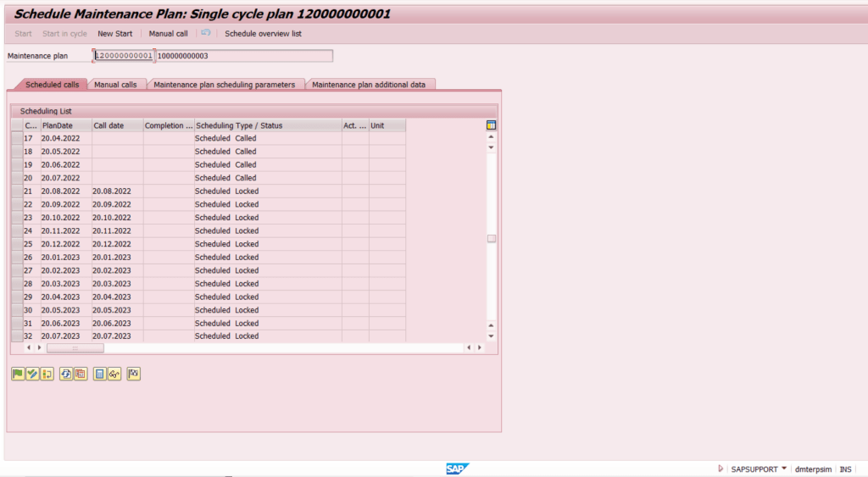Viewport: 868px width, 477px height.
Task: Click the green flag icon below the list
Action: click(x=18, y=374)
